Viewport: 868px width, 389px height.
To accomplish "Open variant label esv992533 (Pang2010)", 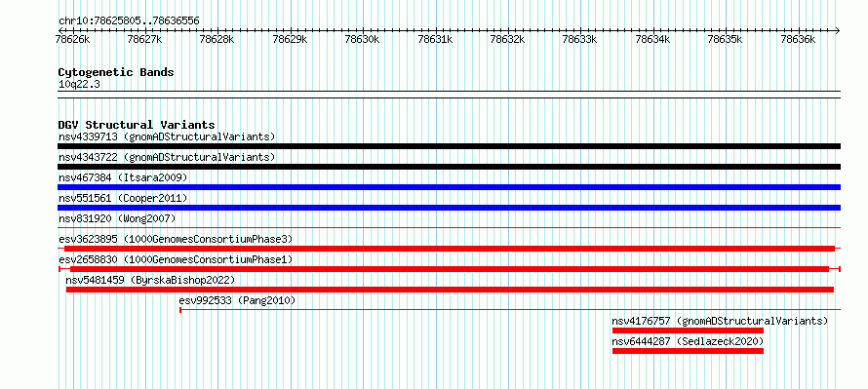I will (x=238, y=300).
